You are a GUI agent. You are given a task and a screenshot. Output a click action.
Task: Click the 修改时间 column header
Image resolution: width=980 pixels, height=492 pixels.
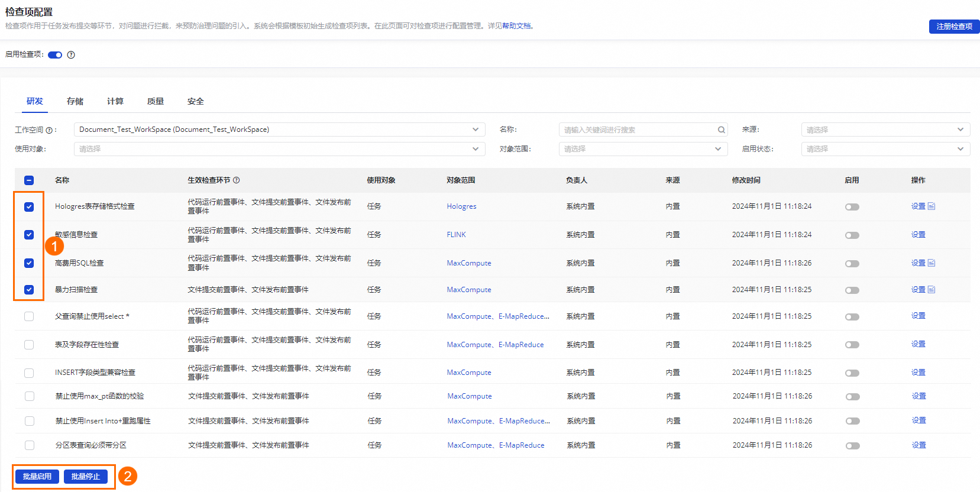pos(746,180)
